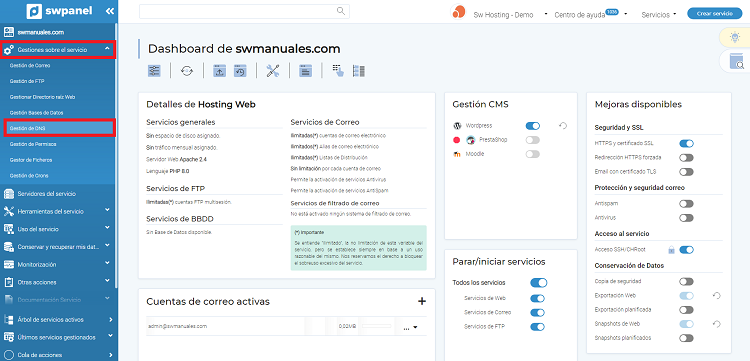Click the window with lines toolbar icon
The image size is (750, 361).
[305, 71]
